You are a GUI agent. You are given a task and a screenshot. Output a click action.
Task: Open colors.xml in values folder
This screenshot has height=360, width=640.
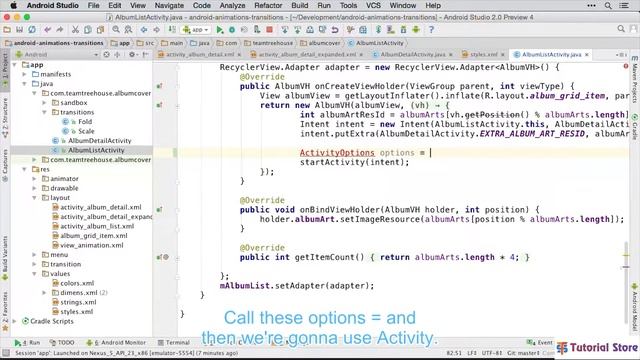77,283
